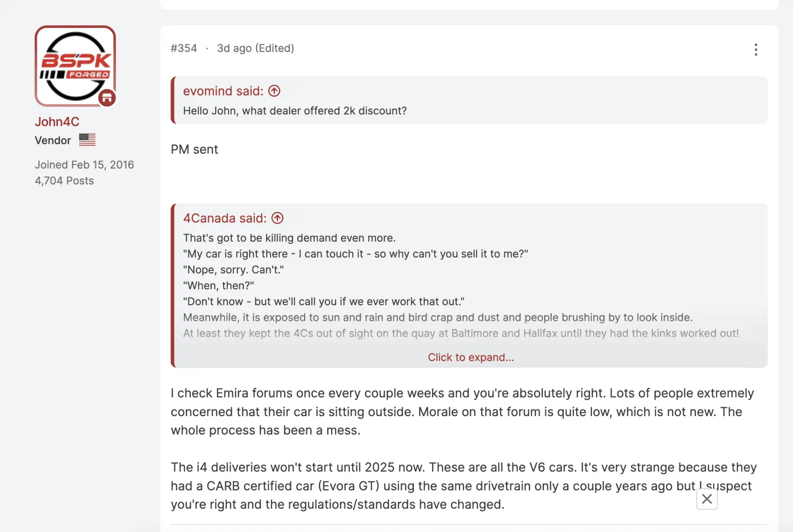Click the Vendor label under the username
Screen dimensions: 793x532
[53, 140]
